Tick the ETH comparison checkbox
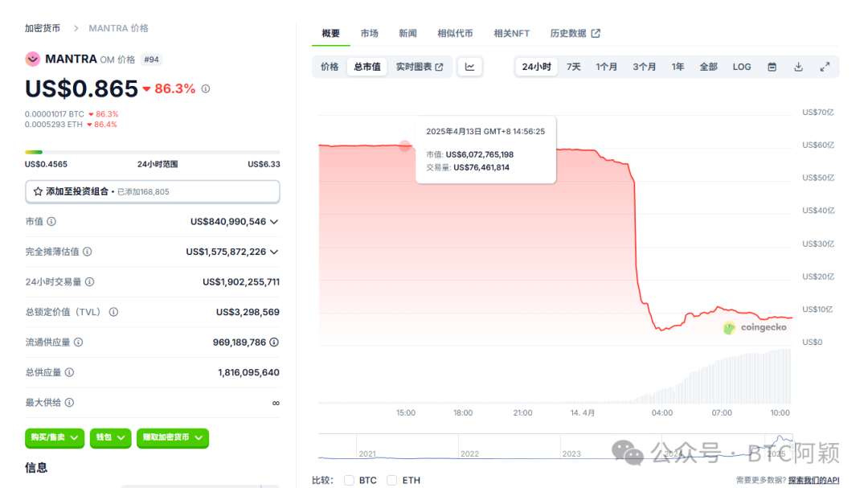 392,480
